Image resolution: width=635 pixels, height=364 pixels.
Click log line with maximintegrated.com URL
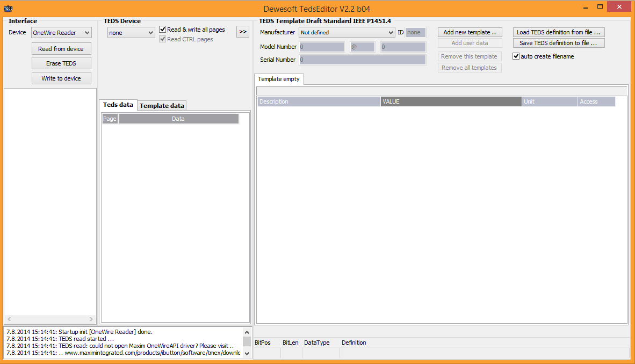(x=123, y=353)
